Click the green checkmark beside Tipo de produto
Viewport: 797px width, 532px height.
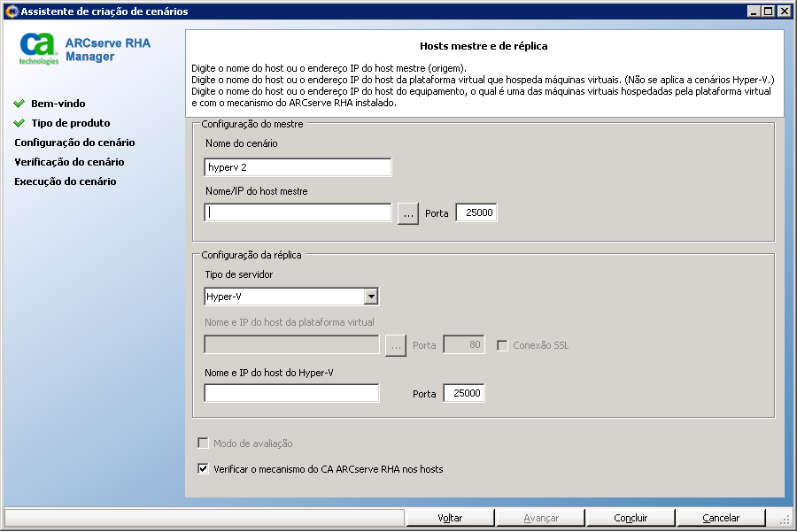click(x=19, y=123)
